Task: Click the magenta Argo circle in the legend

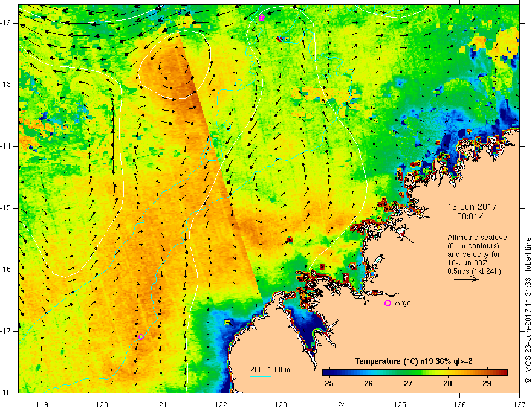Action: [388, 303]
